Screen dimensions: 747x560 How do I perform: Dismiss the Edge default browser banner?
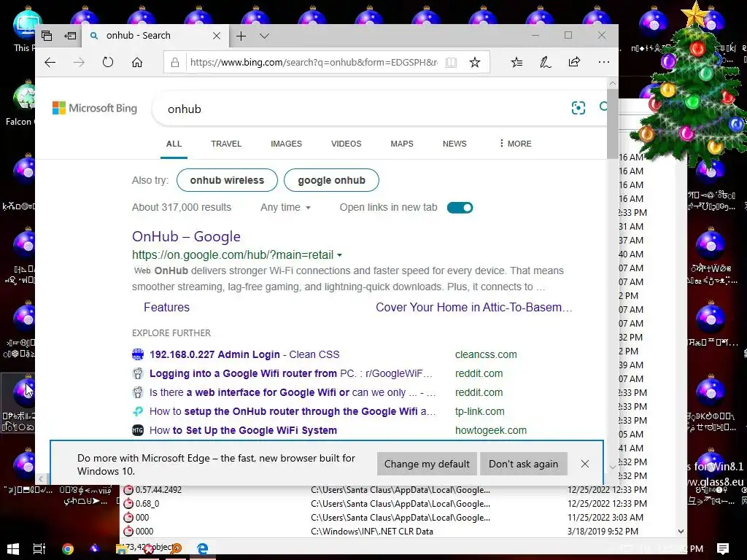pyautogui.click(x=585, y=464)
